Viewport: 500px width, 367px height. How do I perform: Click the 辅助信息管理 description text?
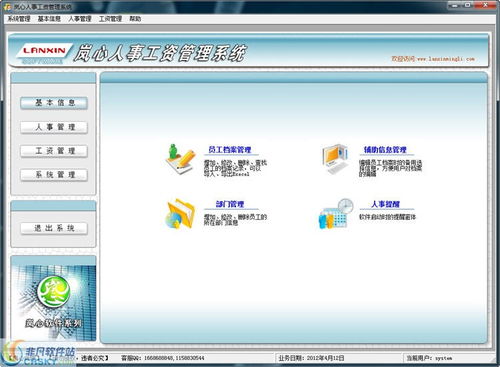pyautogui.click(x=390, y=168)
